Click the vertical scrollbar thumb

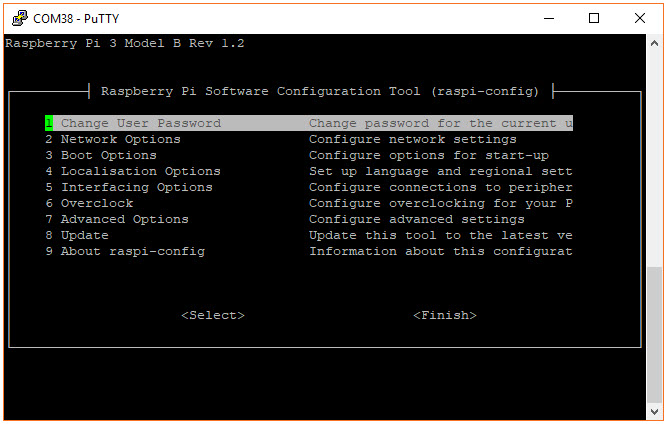654,335
